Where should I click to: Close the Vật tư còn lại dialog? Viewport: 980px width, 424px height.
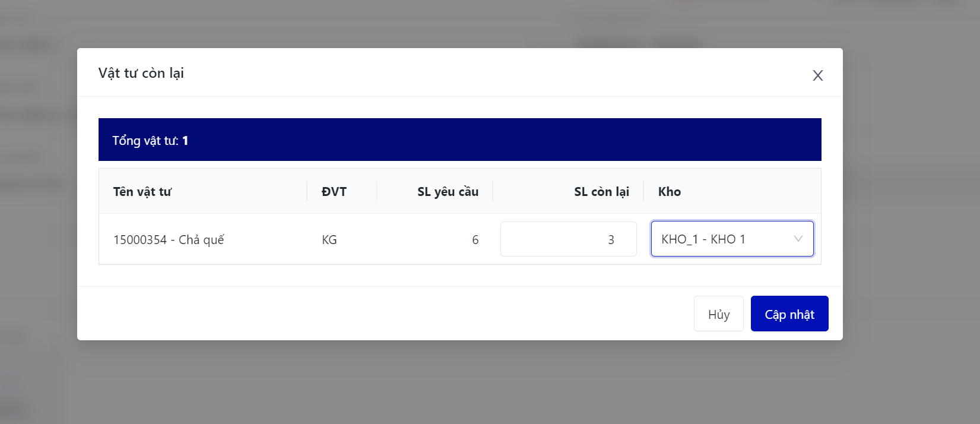click(817, 75)
